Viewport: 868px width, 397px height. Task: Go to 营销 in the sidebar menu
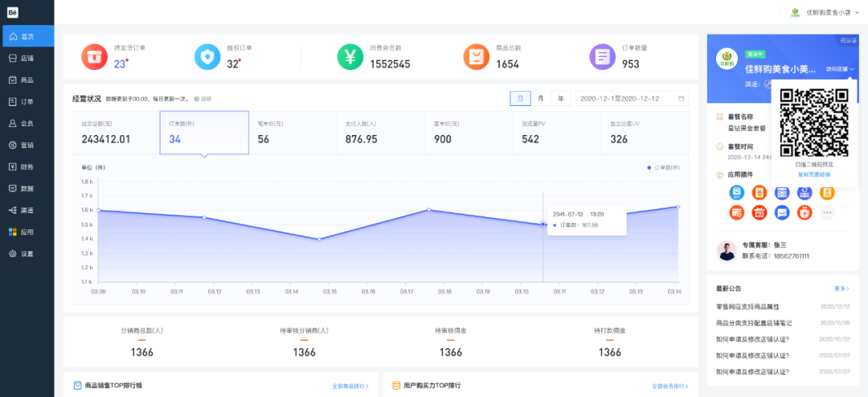[27, 145]
